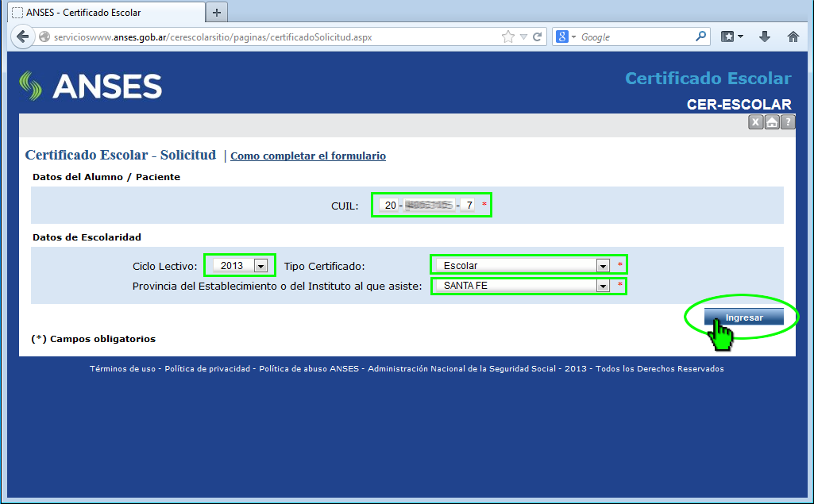Click 'Datos del Alumno / Paciente' label
Image resolution: width=814 pixels, height=504 pixels.
pos(106,177)
